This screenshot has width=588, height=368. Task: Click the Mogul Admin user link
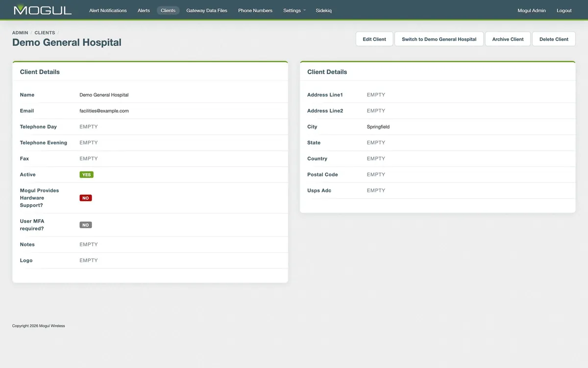tap(532, 10)
